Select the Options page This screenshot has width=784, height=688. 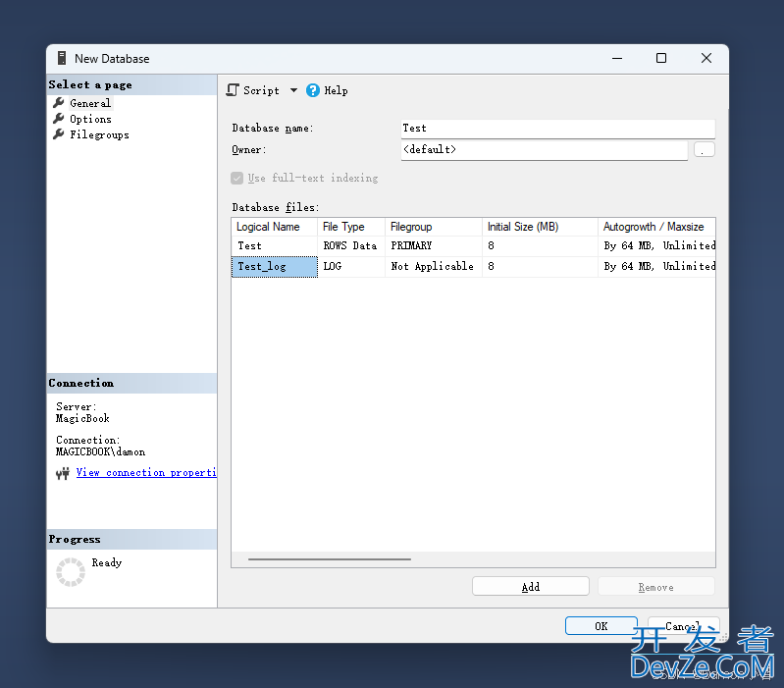(90, 119)
